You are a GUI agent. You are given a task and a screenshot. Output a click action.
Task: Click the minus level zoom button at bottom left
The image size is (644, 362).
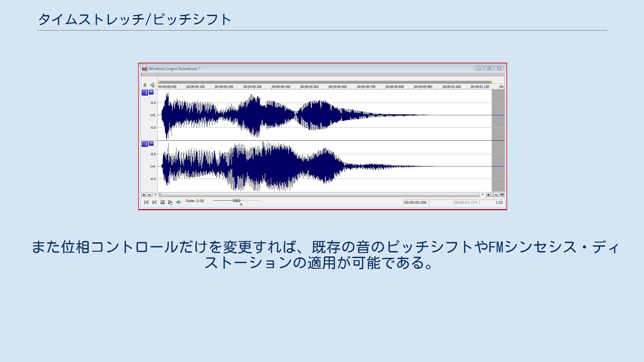click(x=149, y=195)
